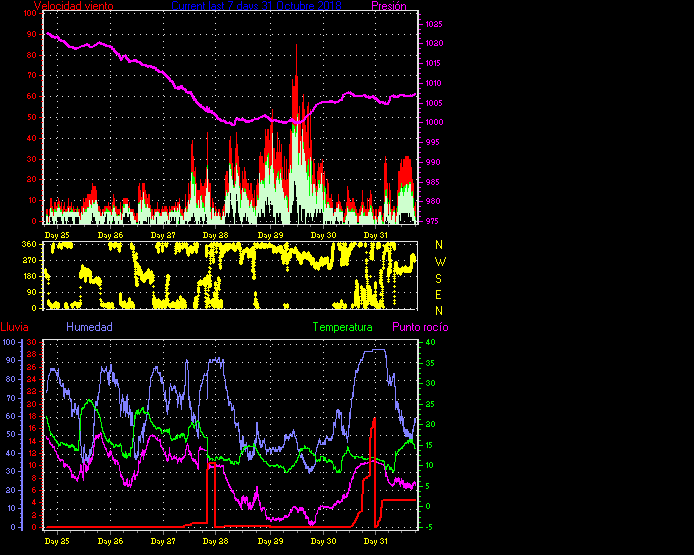Click the 'Temperatura' legend label
The height and width of the screenshot is (555, 694).
[342, 327]
